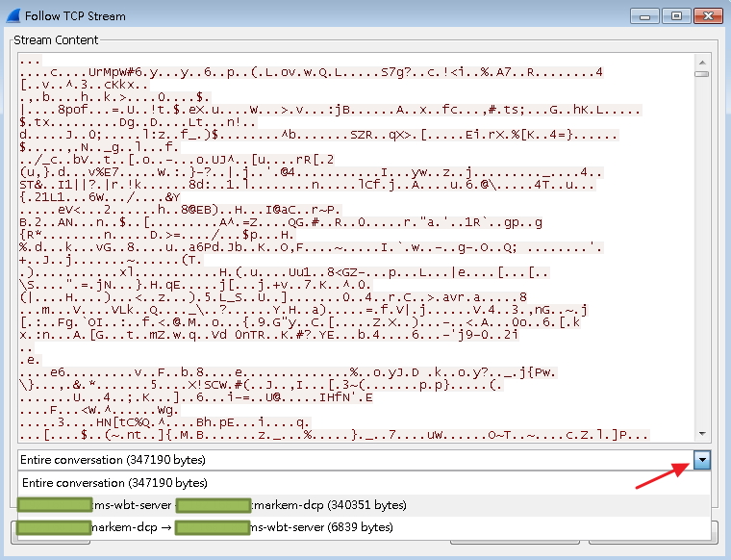The image size is (731, 560).
Task: Click stream line beginning 'B.2..AN...n..$..['
Action: tap(281, 222)
